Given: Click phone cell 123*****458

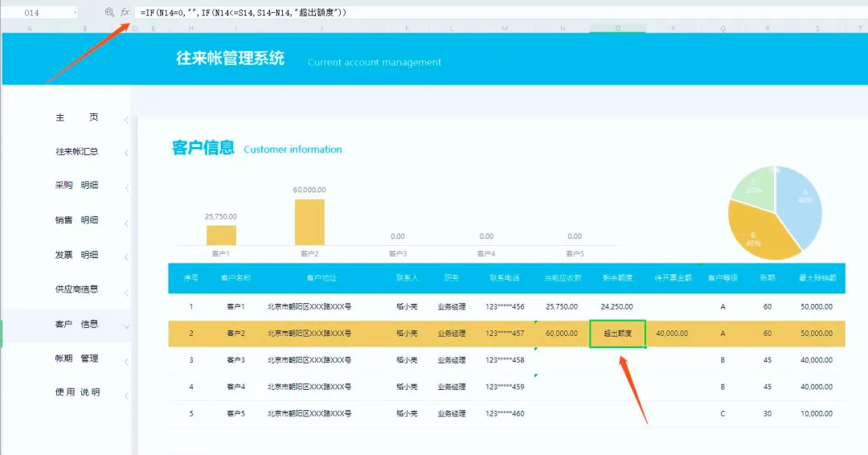Looking at the screenshot, I should (x=505, y=360).
